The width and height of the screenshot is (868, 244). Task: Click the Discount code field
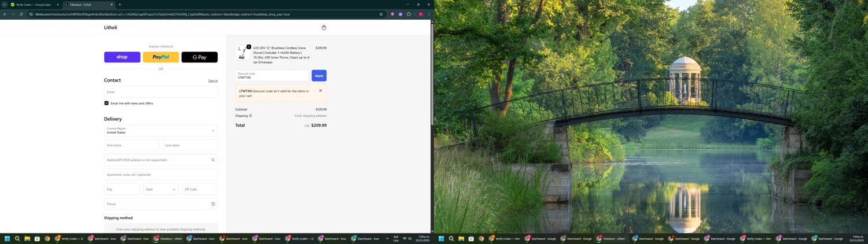(272, 76)
